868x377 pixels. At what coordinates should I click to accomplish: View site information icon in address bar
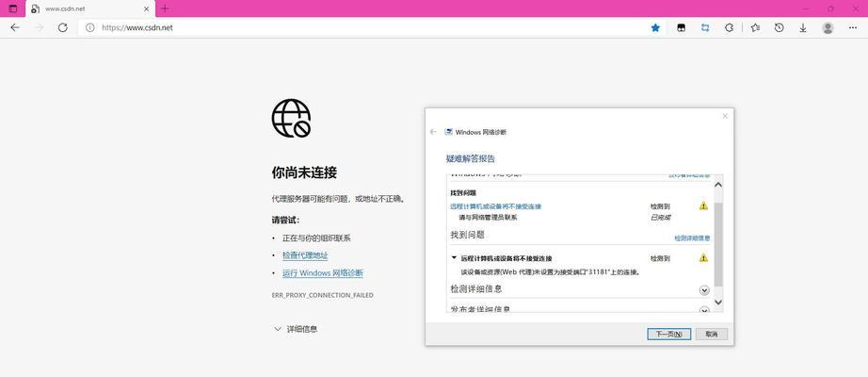(90, 27)
